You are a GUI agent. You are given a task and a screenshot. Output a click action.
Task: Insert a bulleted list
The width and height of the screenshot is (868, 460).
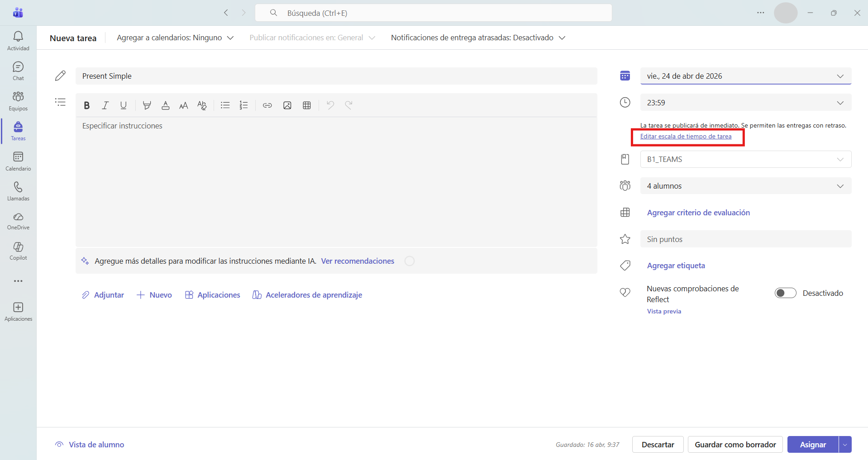pos(225,105)
